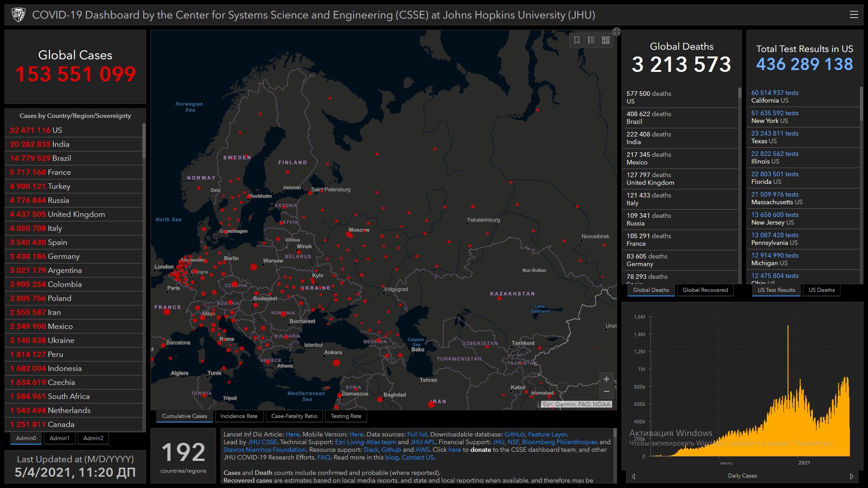Viewport: 868px width, 488px height.
Task: Open the basemap gallery grid icon
Action: click(606, 40)
